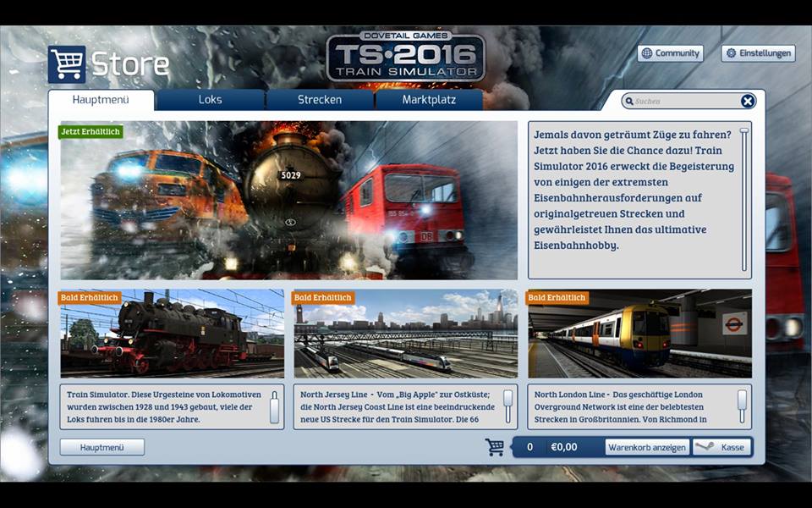Proceed to Kasse checkout
Screen dimensions: 812x508
click(721, 447)
